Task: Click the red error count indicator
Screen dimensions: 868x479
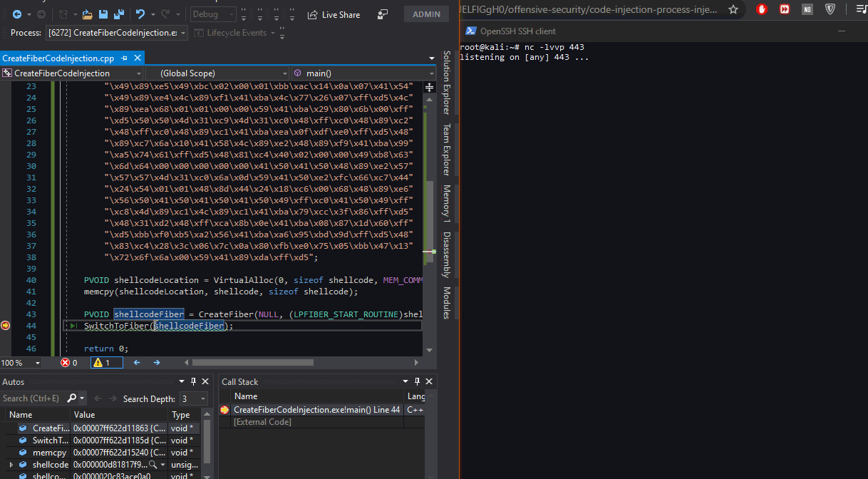Action: click(x=69, y=363)
